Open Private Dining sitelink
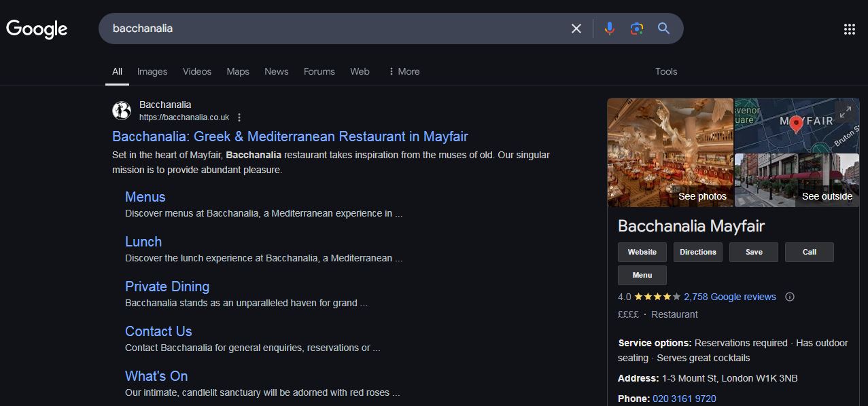Screen dimensions: 868x406 click(167, 287)
